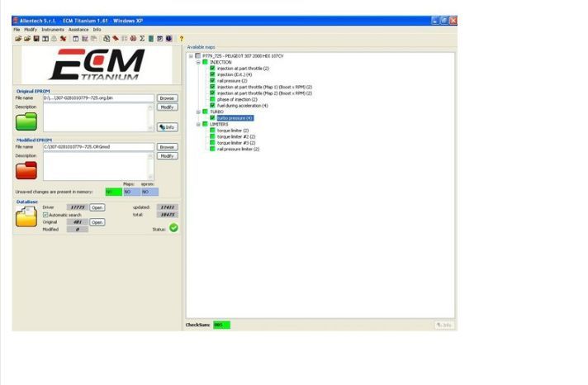Collapse the PEUGEOT 307 root tree node

(191, 56)
